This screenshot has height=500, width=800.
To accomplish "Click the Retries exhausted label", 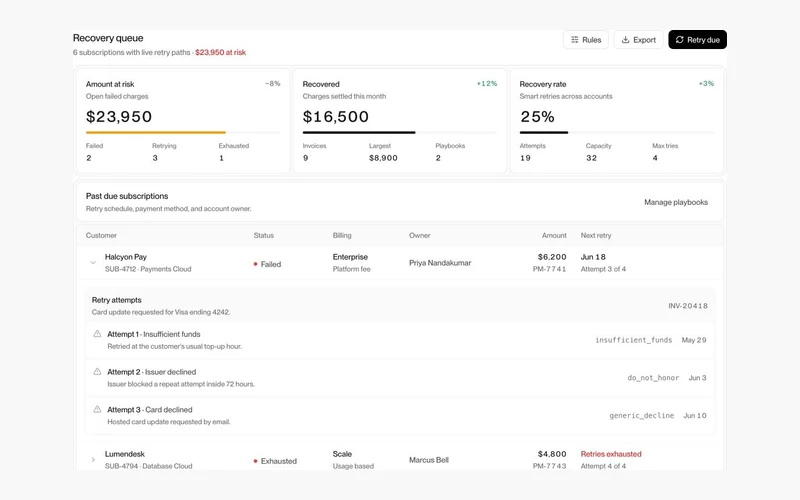I will 611,454.
